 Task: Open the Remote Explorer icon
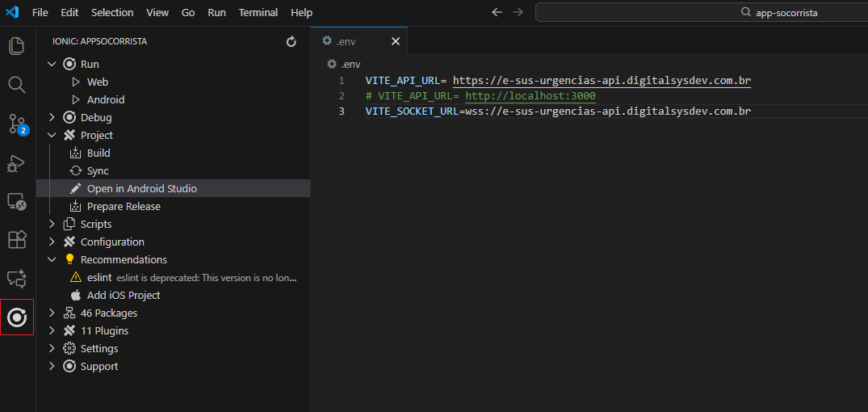coord(17,201)
